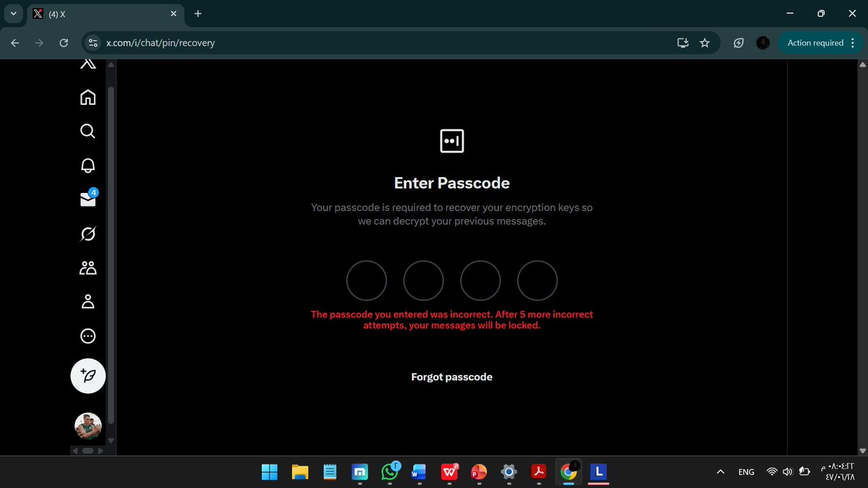
Task: Reload the page with refresh button
Action: pyautogui.click(x=64, y=43)
